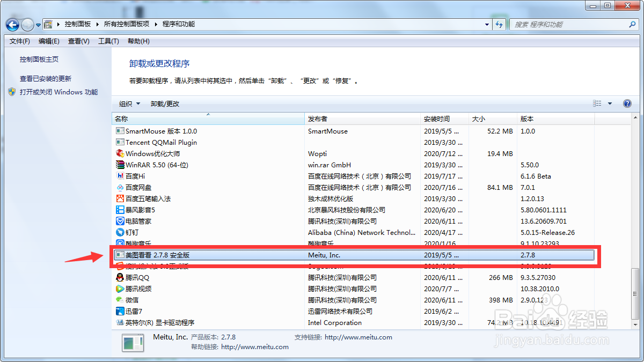Click the 程序和功能 breadcrumb
The height and width of the screenshot is (362, 644).
pyautogui.click(x=179, y=24)
